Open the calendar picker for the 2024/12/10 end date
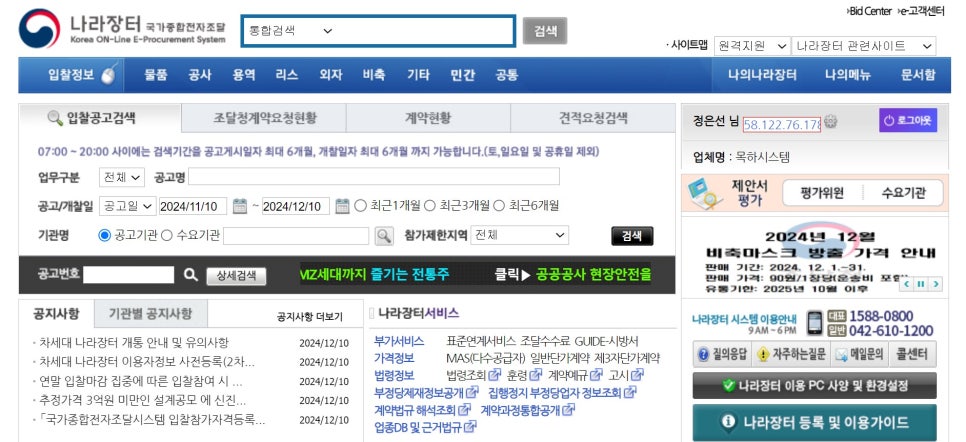This screenshot has width=966, height=442. [343, 206]
